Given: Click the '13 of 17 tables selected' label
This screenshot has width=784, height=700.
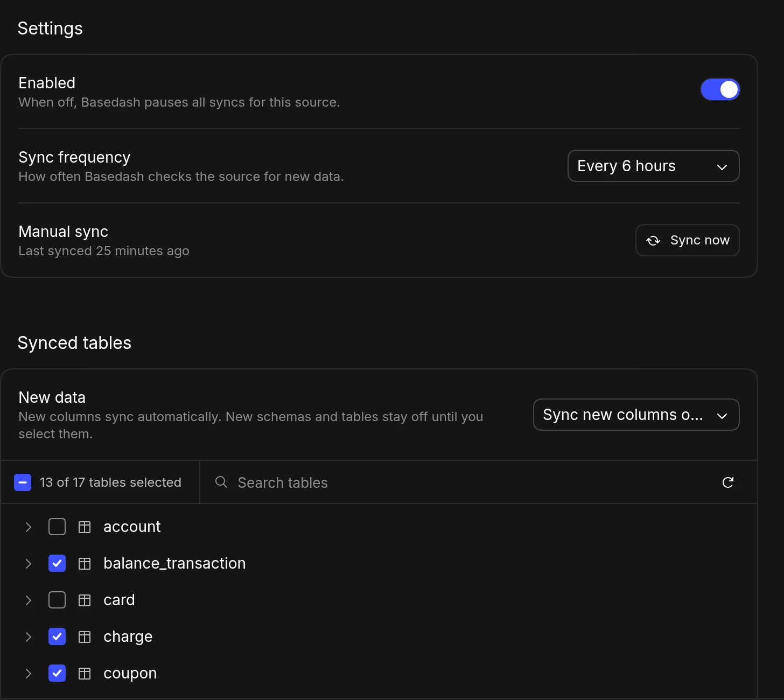Looking at the screenshot, I should (x=110, y=482).
